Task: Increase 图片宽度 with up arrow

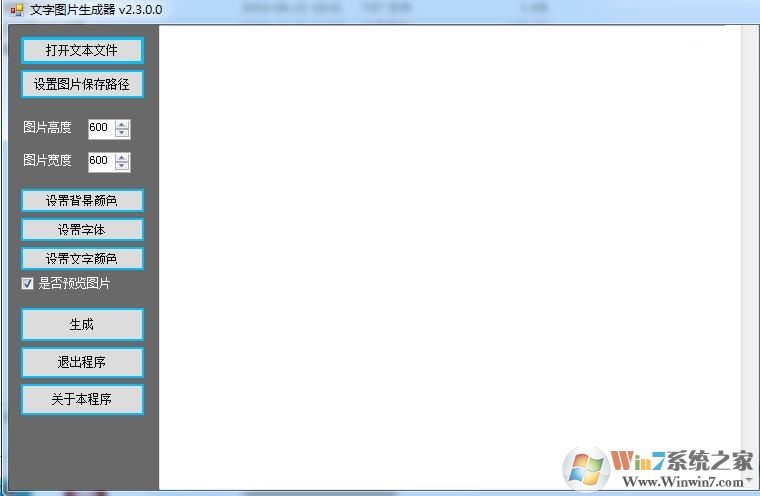Action: point(122,157)
